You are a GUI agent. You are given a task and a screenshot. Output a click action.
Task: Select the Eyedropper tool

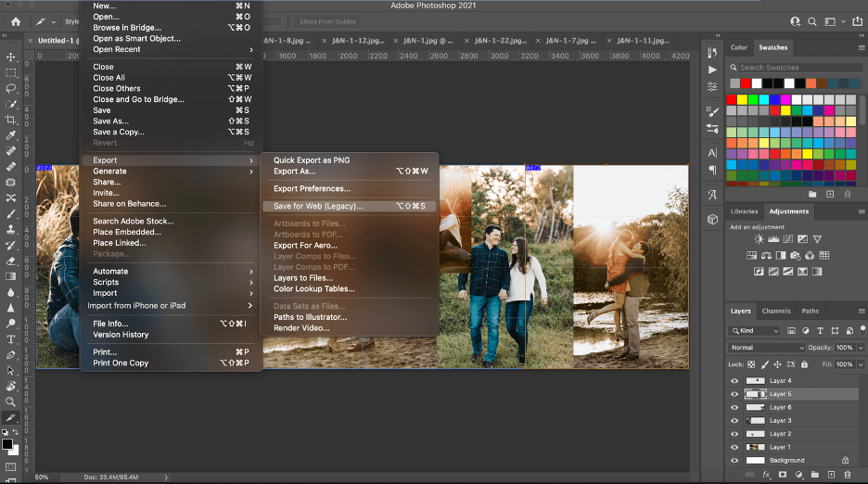(10, 135)
